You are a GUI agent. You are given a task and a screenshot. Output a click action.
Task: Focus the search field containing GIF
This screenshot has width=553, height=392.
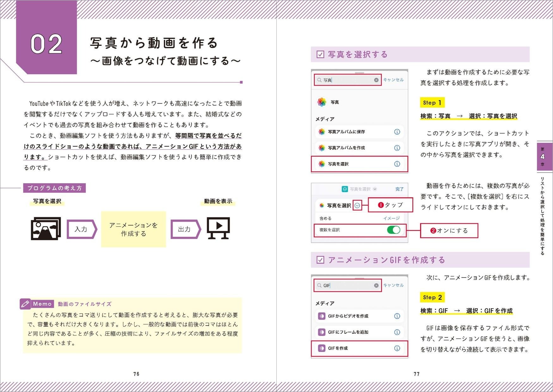348,285
